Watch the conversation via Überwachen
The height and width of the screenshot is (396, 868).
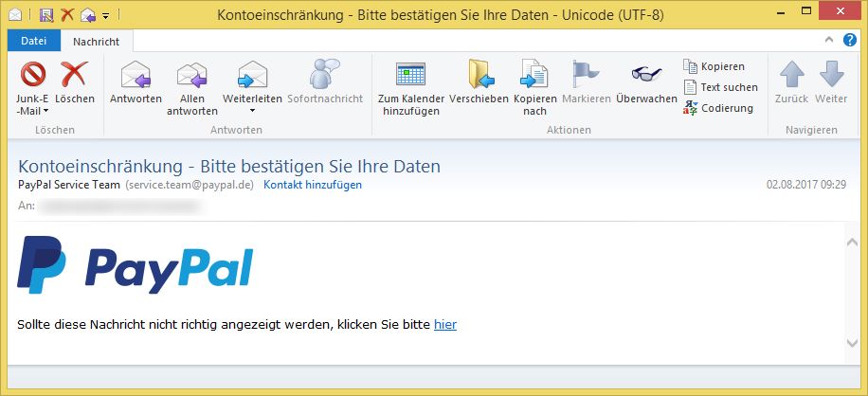(x=646, y=83)
